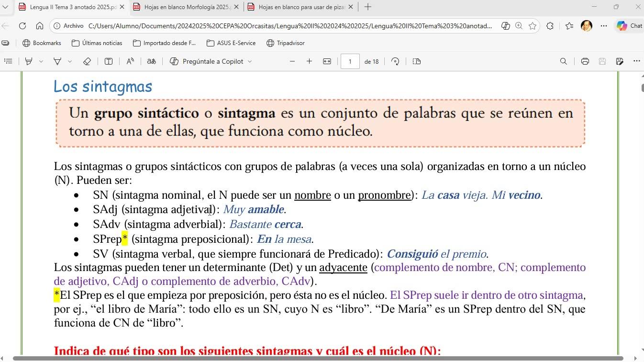Expand the Pregúntale a Copilot dropdown
Image resolution: width=644 pixels, height=362 pixels.
click(x=250, y=61)
